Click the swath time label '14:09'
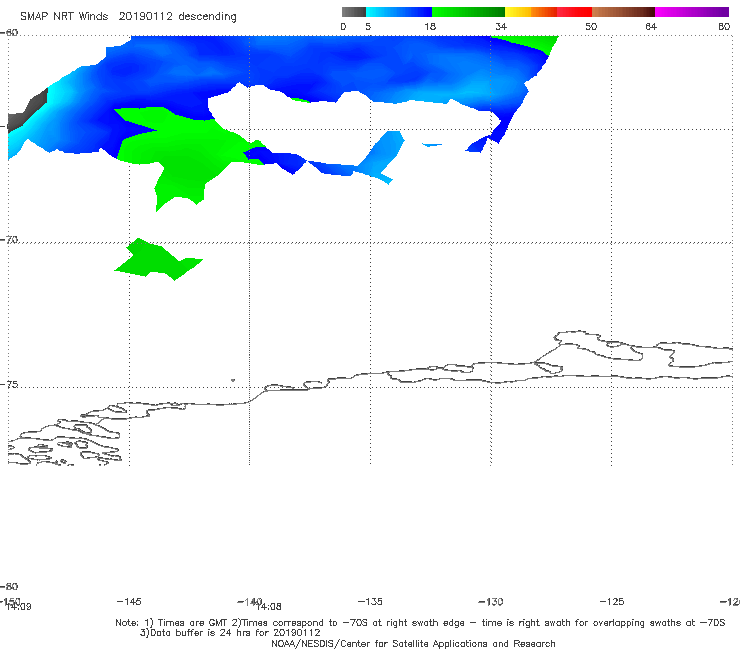 [19, 607]
